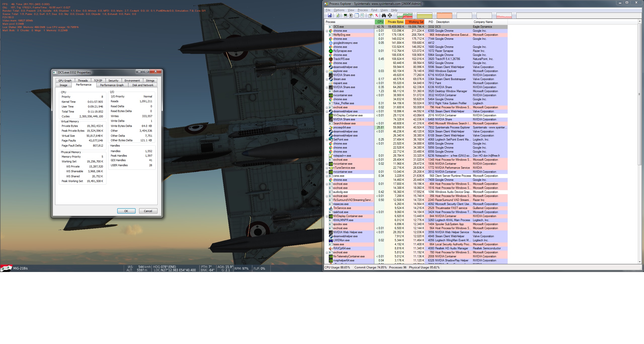Viewport: 644px width, 344px height.
Task: Sort by the CPU column header
Action: [x=380, y=22]
